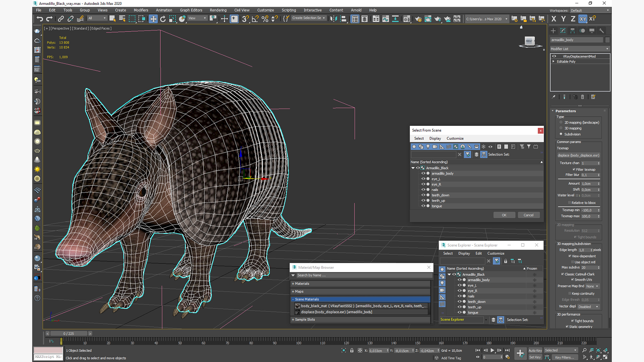Toggle the Angle Snap icon
644x362 pixels.
coord(255,19)
